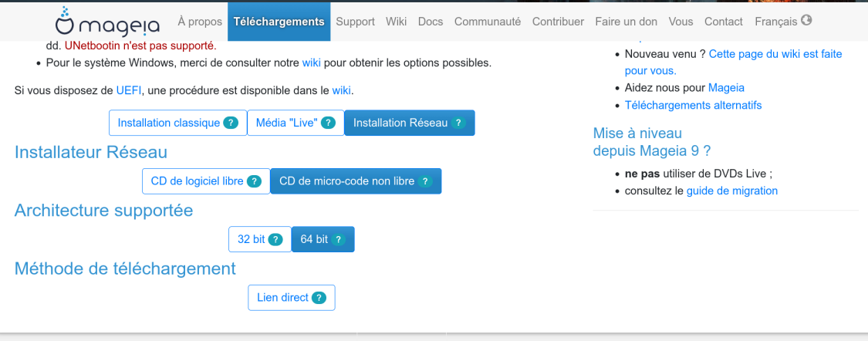Select Installation classique option
The width and height of the screenshot is (868, 341).
pyautogui.click(x=177, y=123)
